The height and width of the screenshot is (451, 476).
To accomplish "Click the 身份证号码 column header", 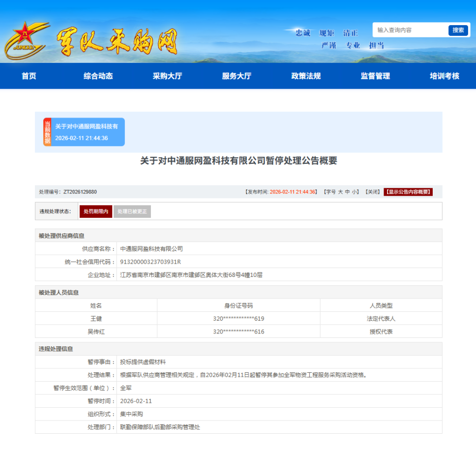I will (238, 305).
